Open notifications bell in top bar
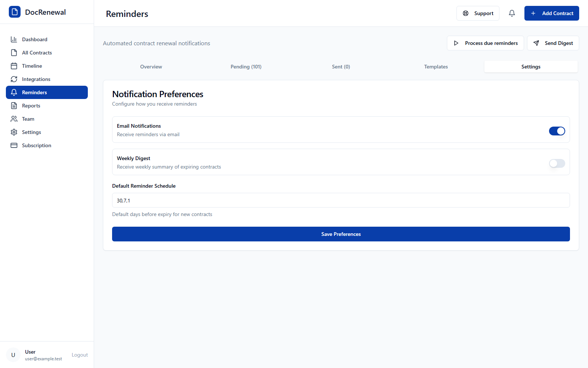 coord(512,13)
